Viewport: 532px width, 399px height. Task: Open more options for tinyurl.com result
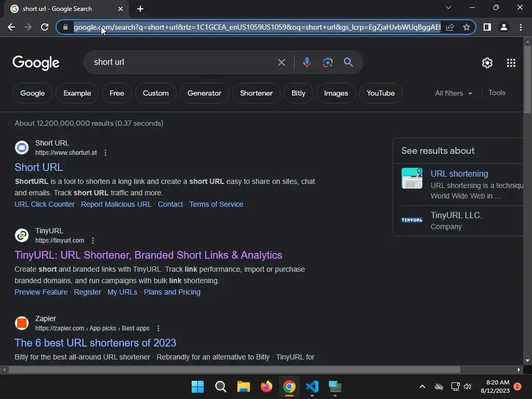tap(93, 241)
